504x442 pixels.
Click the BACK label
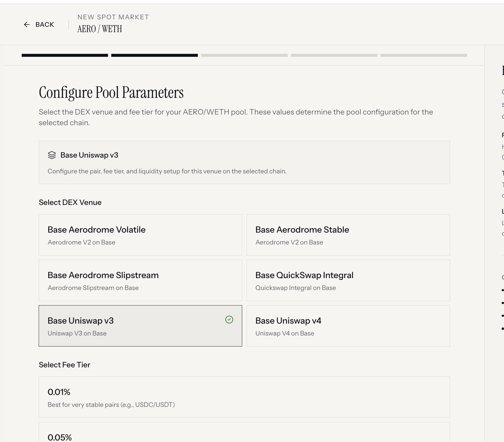click(x=45, y=25)
